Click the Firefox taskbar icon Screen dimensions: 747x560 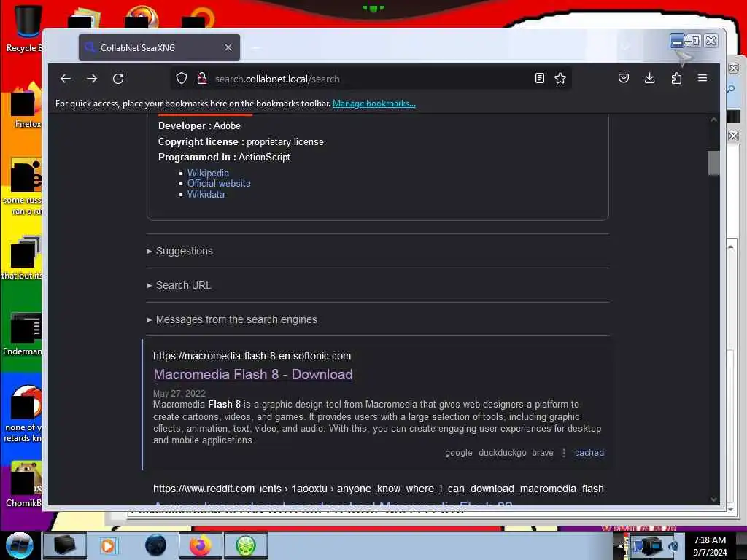200,545
